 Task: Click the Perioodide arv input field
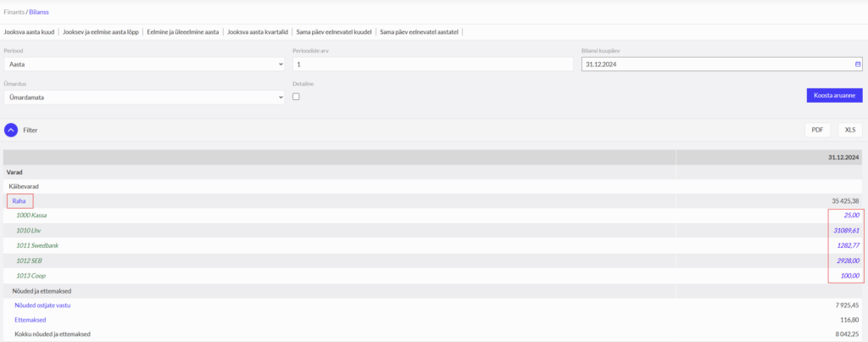click(432, 64)
